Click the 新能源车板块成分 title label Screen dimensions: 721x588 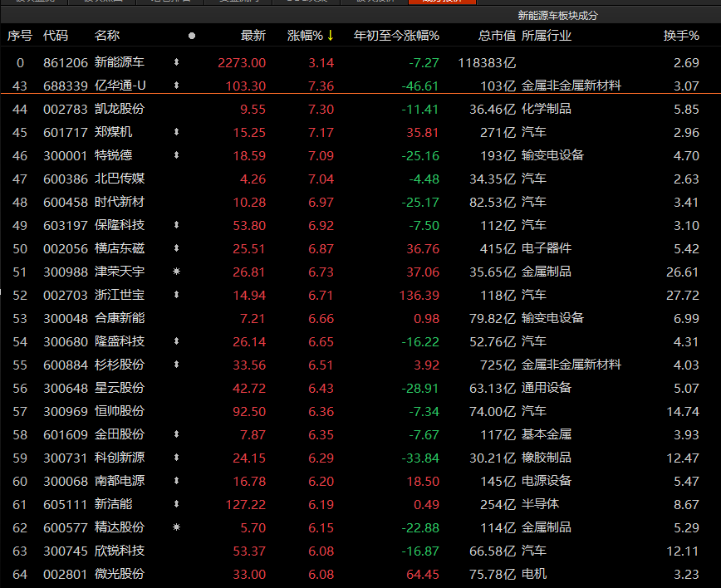click(557, 16)
